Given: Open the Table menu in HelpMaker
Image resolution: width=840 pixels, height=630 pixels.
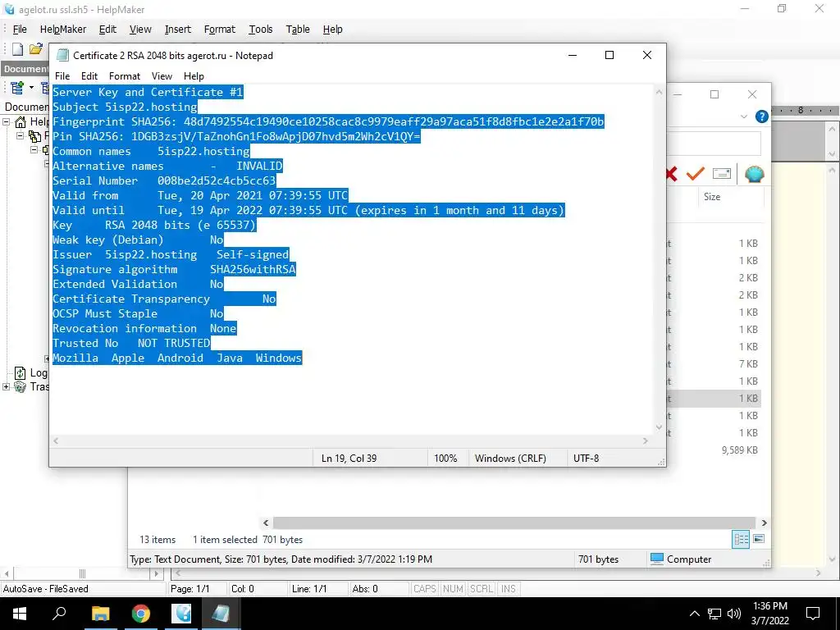Looking at the screenshot, I should click(297, 30).
